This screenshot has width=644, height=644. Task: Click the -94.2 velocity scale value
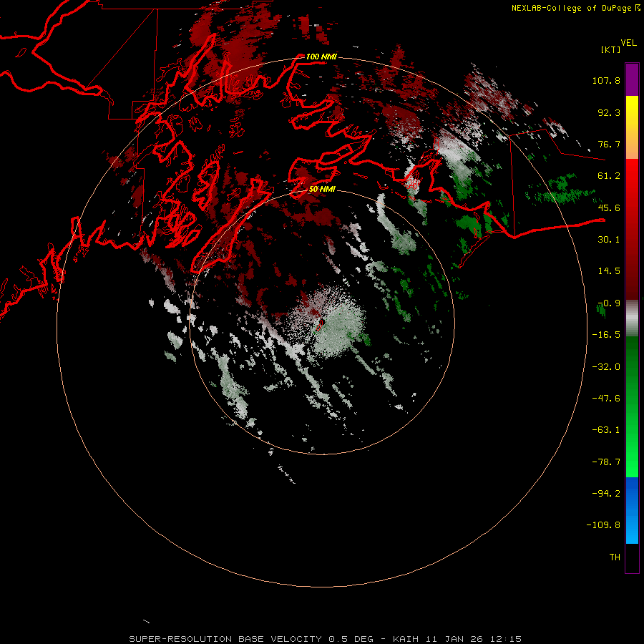pyautogui.click(x=606, y=494)
